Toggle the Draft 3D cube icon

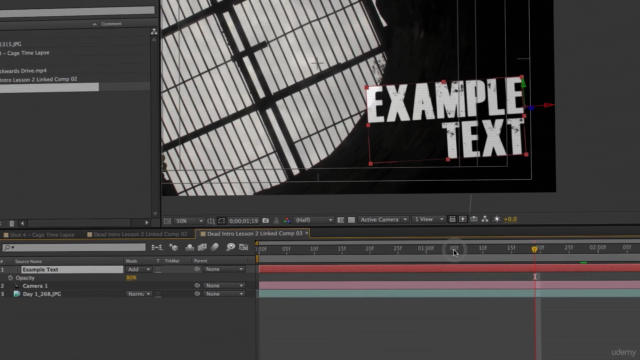pyautogui.click(x=173, y=247)
